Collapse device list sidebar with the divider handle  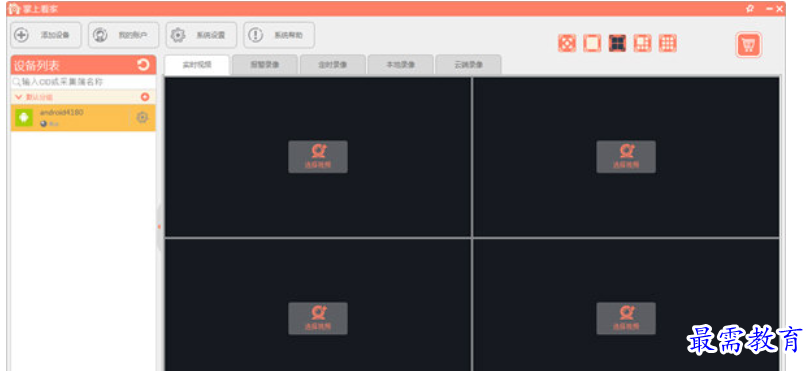(x=159, y=227)
